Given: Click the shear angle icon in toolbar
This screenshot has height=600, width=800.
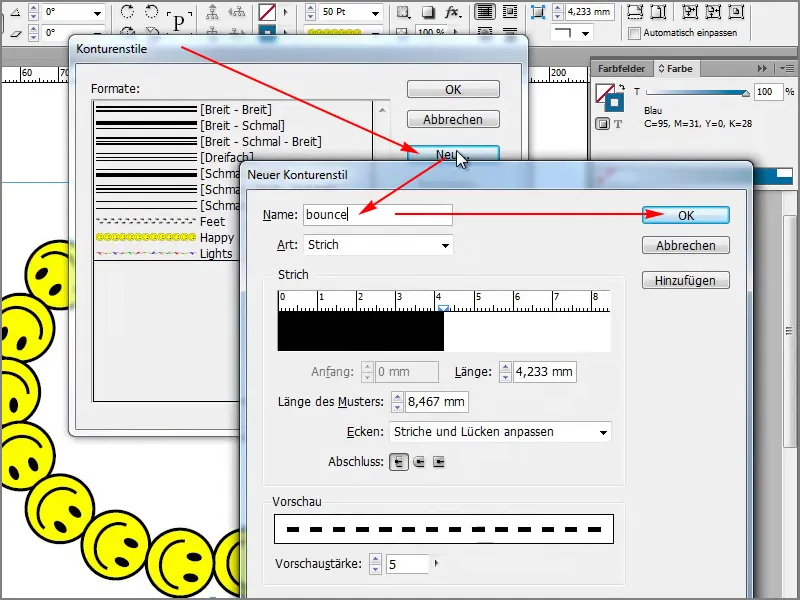Looking at the screenshot, I should 15,33.
